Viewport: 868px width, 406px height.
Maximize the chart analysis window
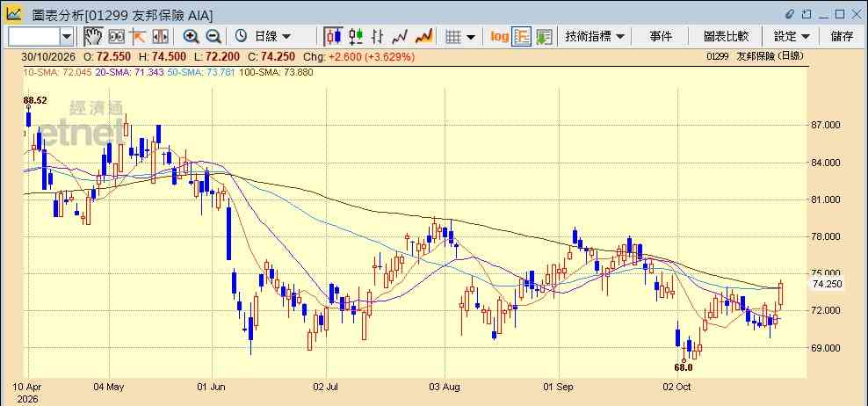pyautogui.click(x=840, y=14)
